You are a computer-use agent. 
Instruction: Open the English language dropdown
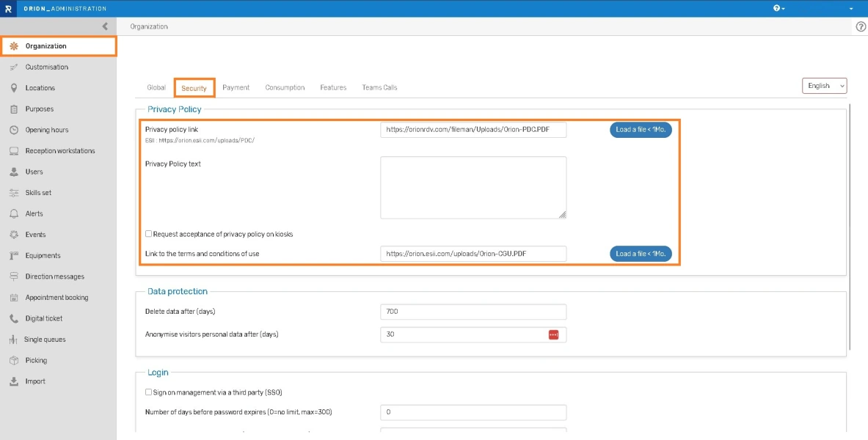(824, 86)
